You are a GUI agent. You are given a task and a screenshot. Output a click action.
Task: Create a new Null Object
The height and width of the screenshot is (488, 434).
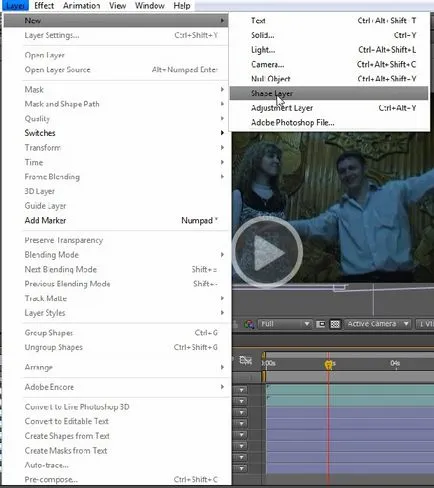(x=329, y=79)
